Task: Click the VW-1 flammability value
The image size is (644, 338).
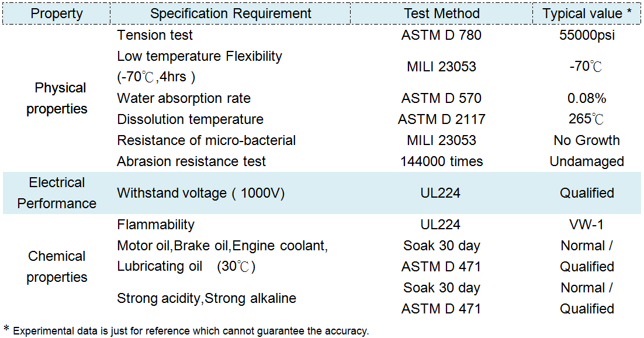Action: [587, 225]
